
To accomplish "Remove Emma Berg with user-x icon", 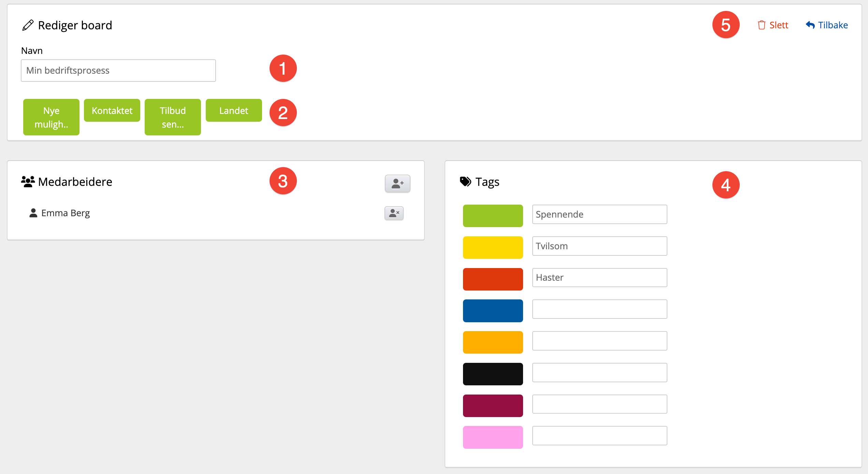I will (394, 213).
